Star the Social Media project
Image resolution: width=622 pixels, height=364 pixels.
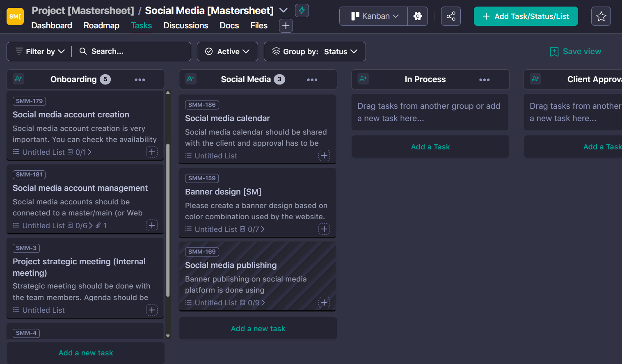pos(601,16)
